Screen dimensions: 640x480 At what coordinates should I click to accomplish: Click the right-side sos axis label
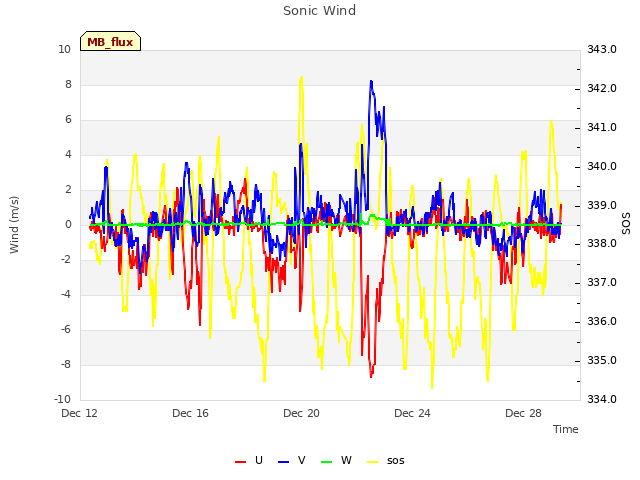point(626,224)
